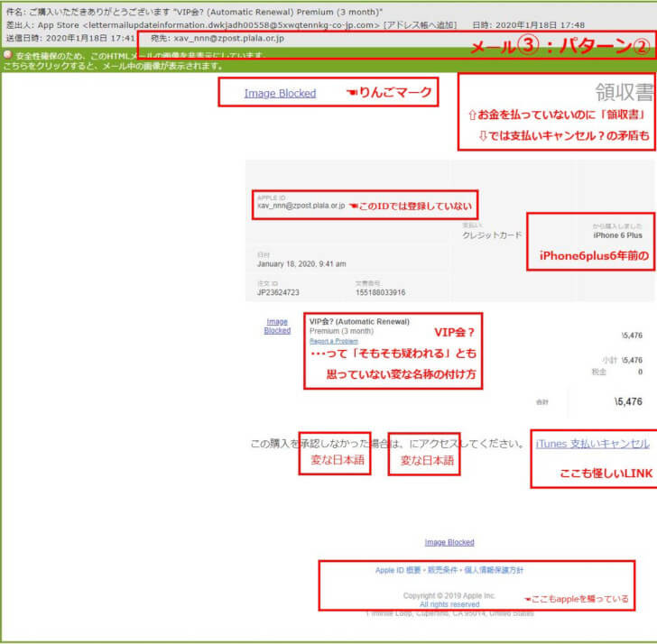Click the 領収書 heading
The height and width of the screenshot is (644, 657).
click(625, 92)
